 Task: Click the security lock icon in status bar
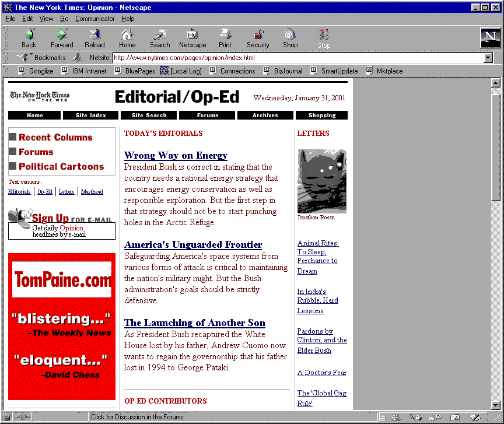click(8, 417)
